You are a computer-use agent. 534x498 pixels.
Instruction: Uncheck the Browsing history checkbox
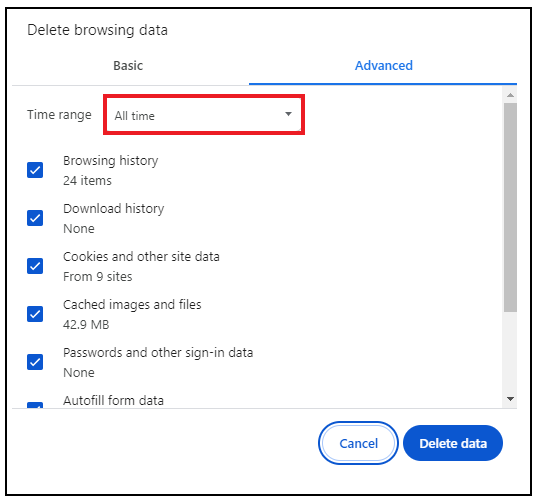click(x=35, y=170)
